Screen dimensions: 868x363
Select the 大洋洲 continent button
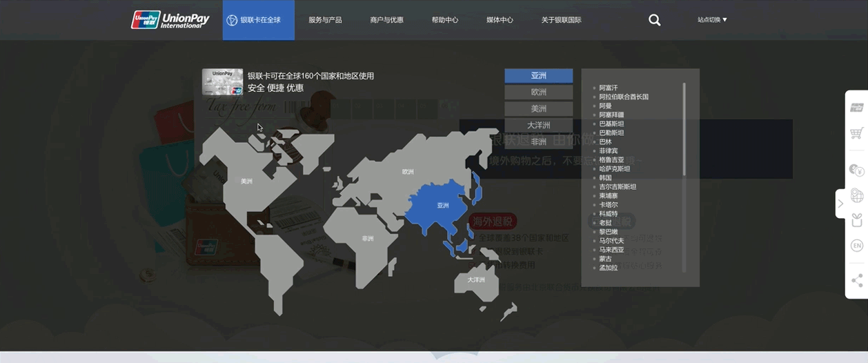click(539, 126)
